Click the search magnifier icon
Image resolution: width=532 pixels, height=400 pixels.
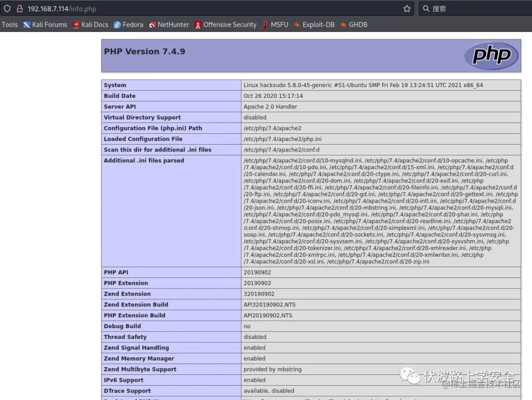click(426, 8)
